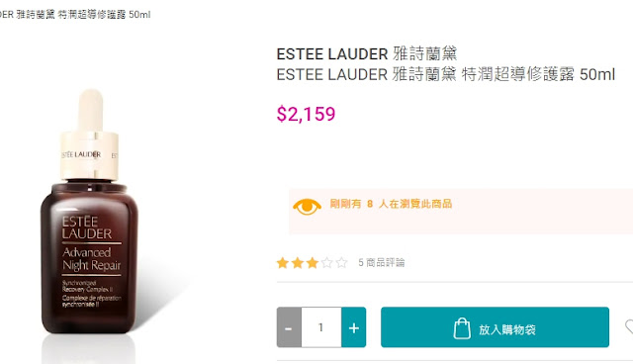Screen dimensions: 633x364
Task: Click the 剛剛有 8 人在瀏覽此商品 notice banner
Action: click(x=461, y=211)
